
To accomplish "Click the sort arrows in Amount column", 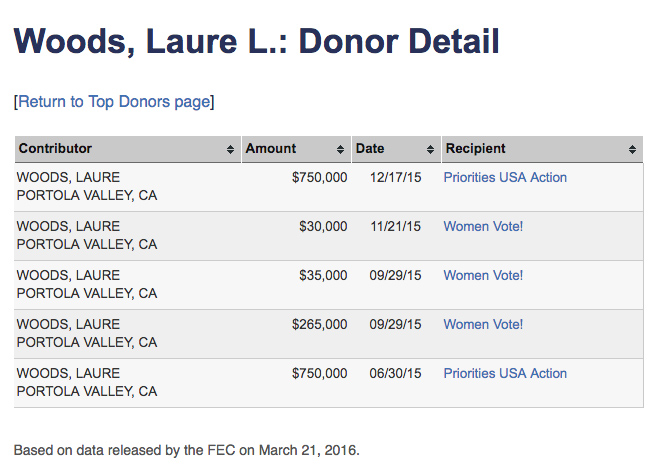I will pos(342,149).
